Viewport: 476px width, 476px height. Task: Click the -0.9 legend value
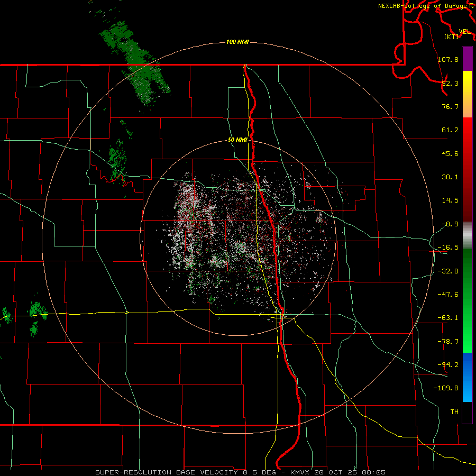tap(450, 224)
